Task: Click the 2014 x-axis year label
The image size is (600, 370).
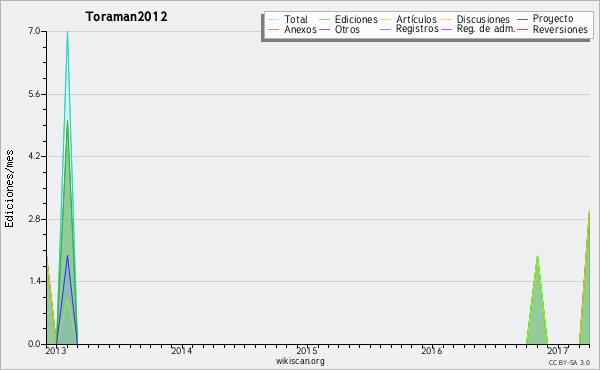Action: (x=181, y=350)
